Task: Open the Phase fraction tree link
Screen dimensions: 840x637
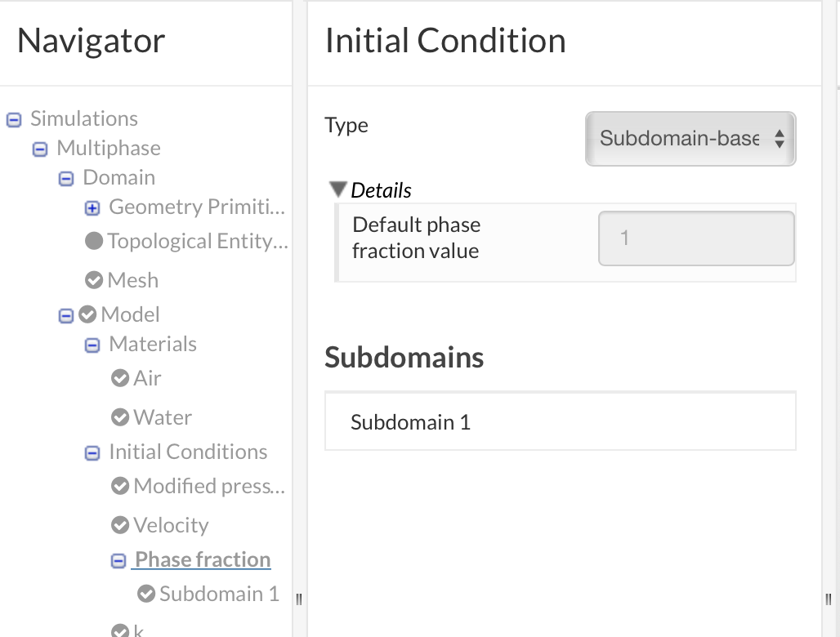Action: click(x=203, y=560)
